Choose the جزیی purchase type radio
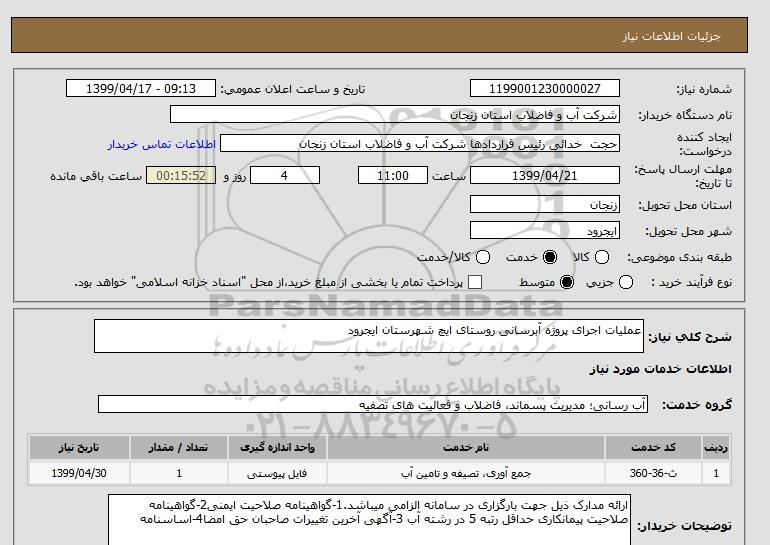Image resolution: width=770 pixels, height=545 pixels. pyautogui.click(x=626, y=282)
